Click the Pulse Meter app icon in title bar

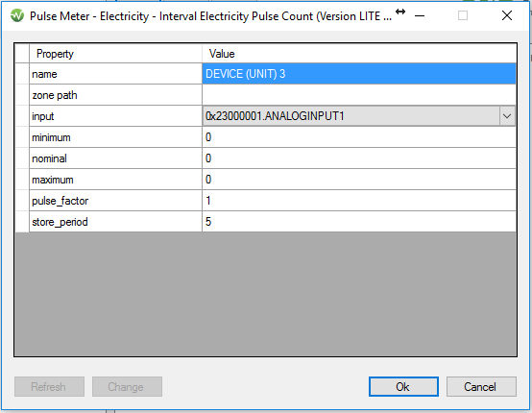click(17, 15)
